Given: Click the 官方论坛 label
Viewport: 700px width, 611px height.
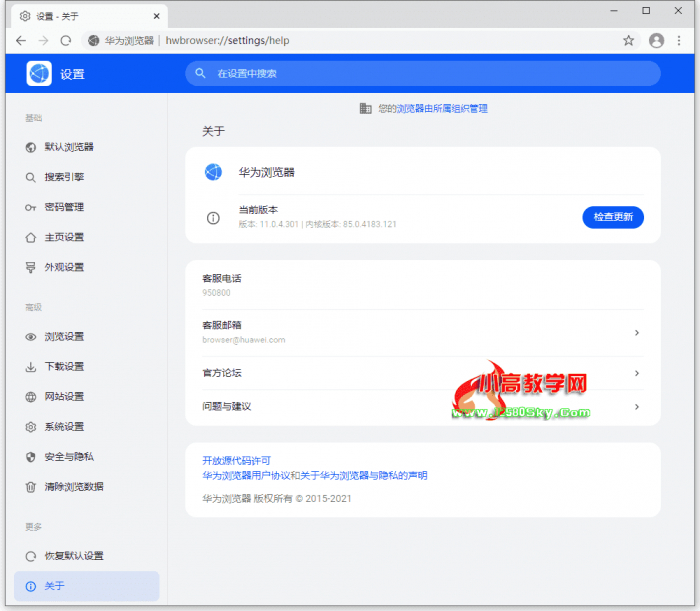Looking at the screenshot, I should (x=222, y=373).
